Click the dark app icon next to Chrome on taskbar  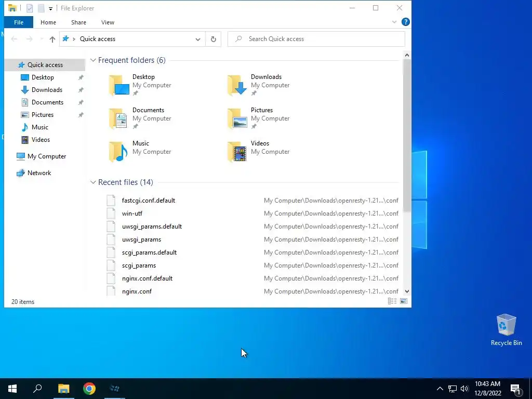(115, 389)
